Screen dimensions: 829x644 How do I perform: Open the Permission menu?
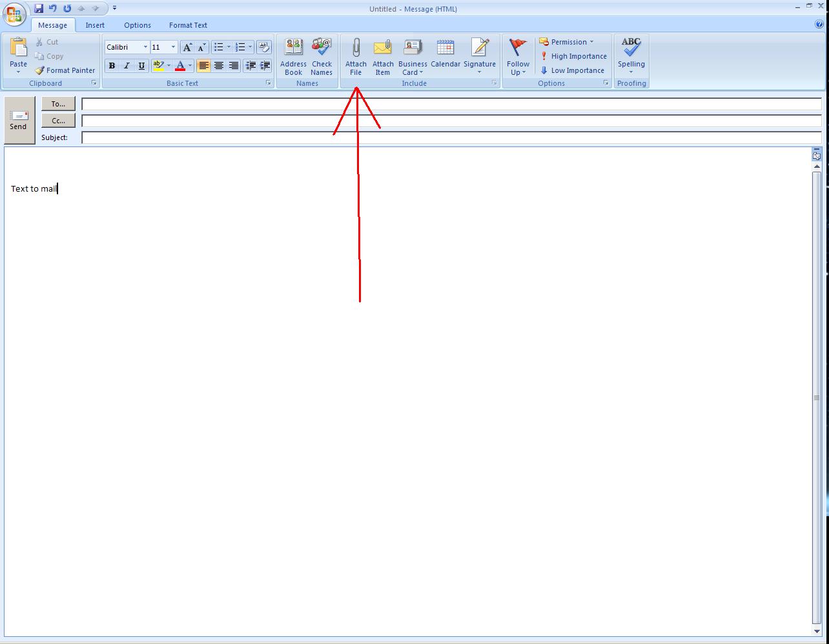[566, 42]
